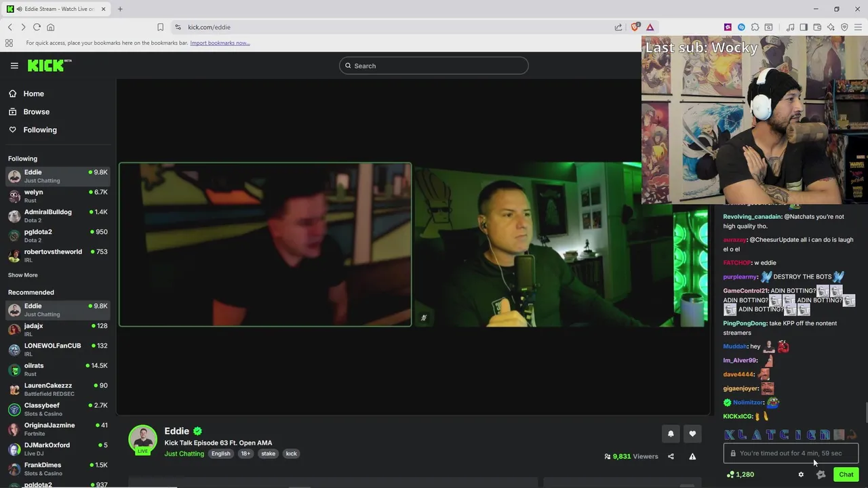Open OriginalJazmine recommended channel
Screen dimensions: 868x488
58,429
